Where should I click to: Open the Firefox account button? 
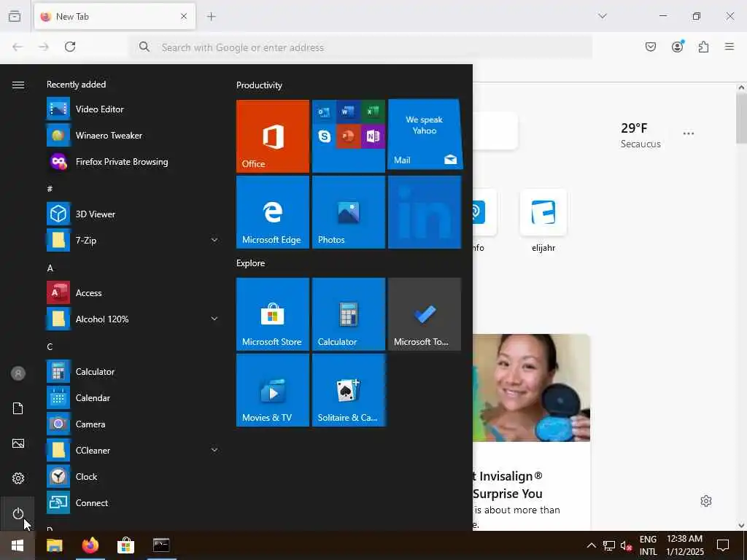pyautogui.click(x=678, y=47)
